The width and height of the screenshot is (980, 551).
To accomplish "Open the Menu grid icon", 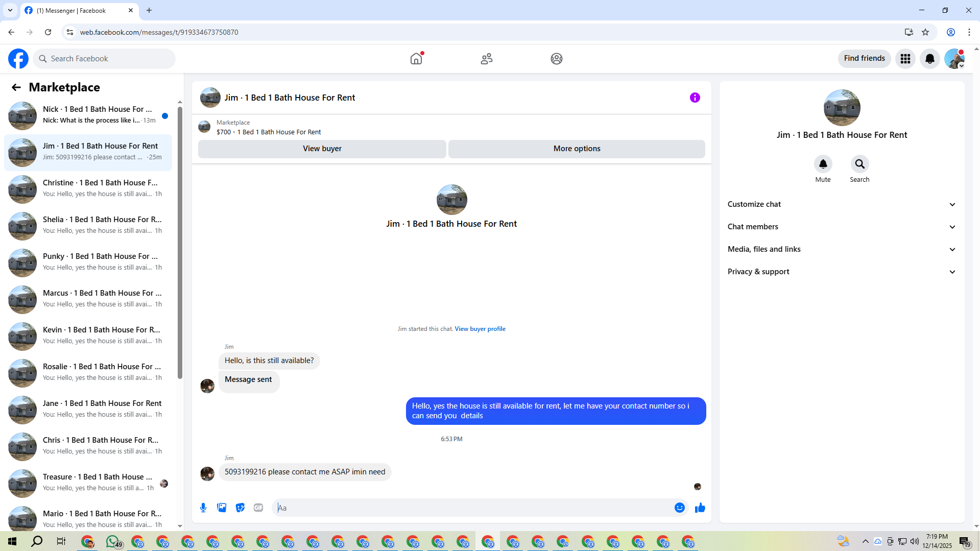I will [x=905, y=59].
